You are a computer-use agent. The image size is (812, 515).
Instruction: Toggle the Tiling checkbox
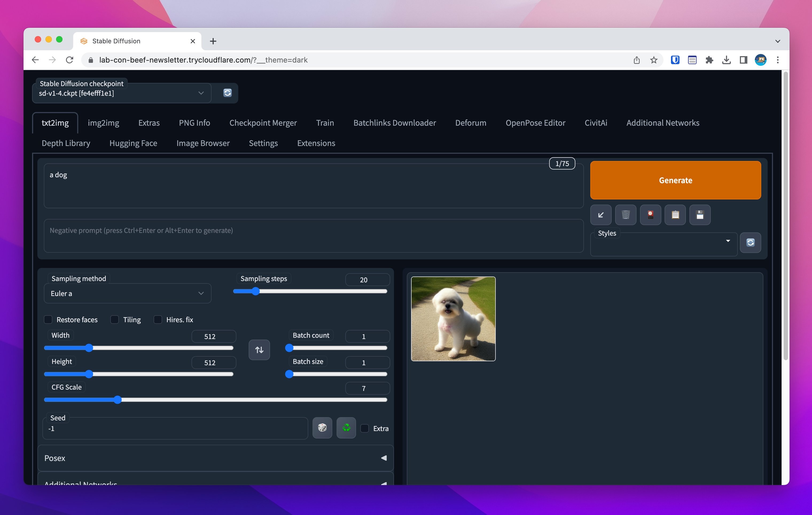pos(115,320)
